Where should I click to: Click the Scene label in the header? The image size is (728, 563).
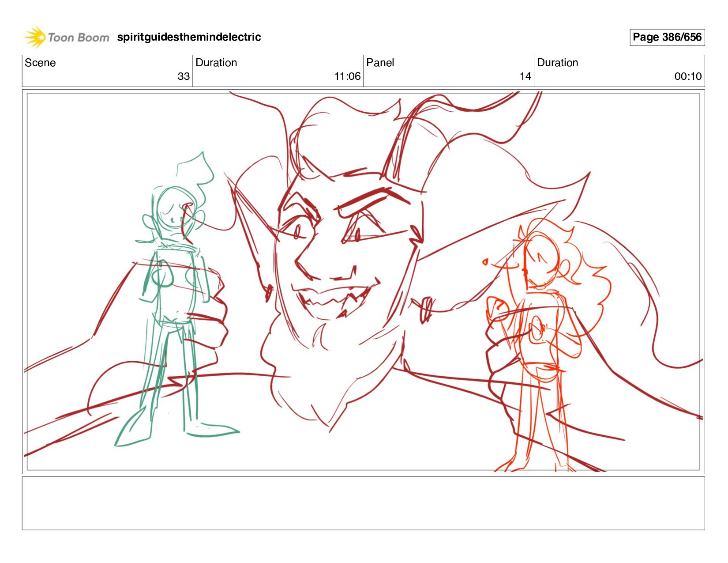[40, 63]
